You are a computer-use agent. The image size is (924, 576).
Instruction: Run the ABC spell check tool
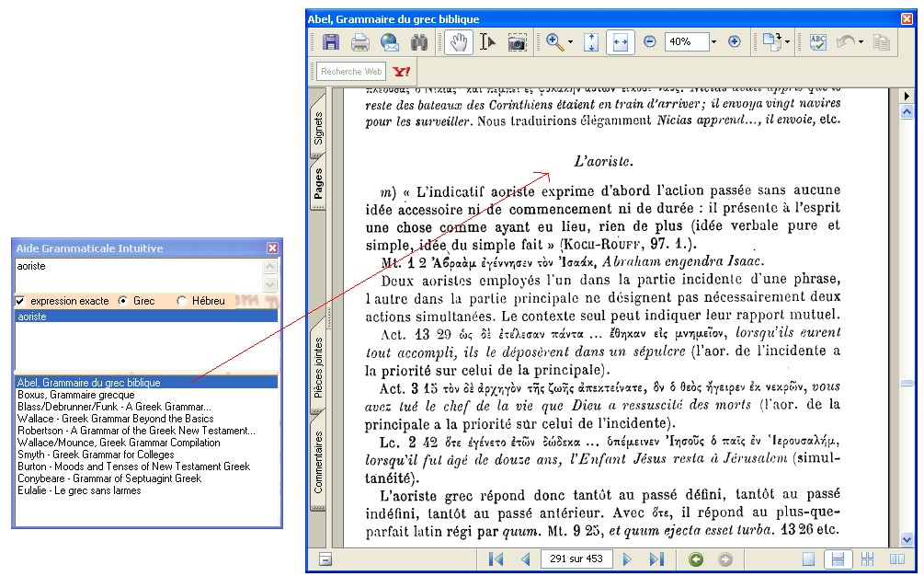818,41
